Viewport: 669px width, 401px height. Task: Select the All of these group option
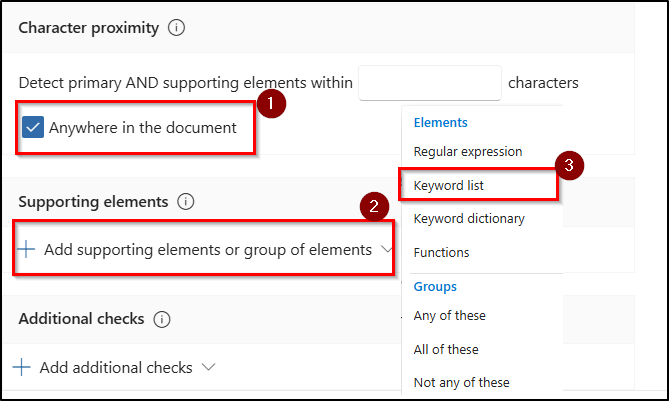446,349
